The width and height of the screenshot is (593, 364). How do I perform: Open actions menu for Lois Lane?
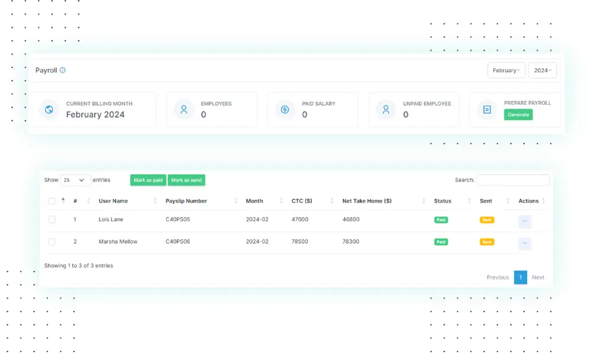524,221
